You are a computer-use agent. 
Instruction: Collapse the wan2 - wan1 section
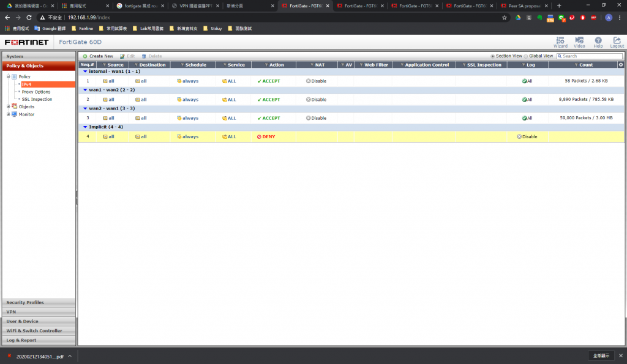tap(84, 109)
